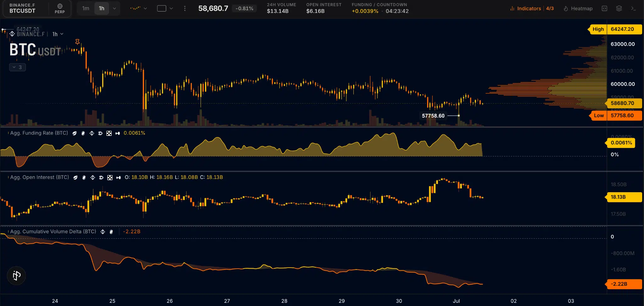
Task: Toggle second exchange icon in Volume Delta row
Action: click(x=111, y=232)
